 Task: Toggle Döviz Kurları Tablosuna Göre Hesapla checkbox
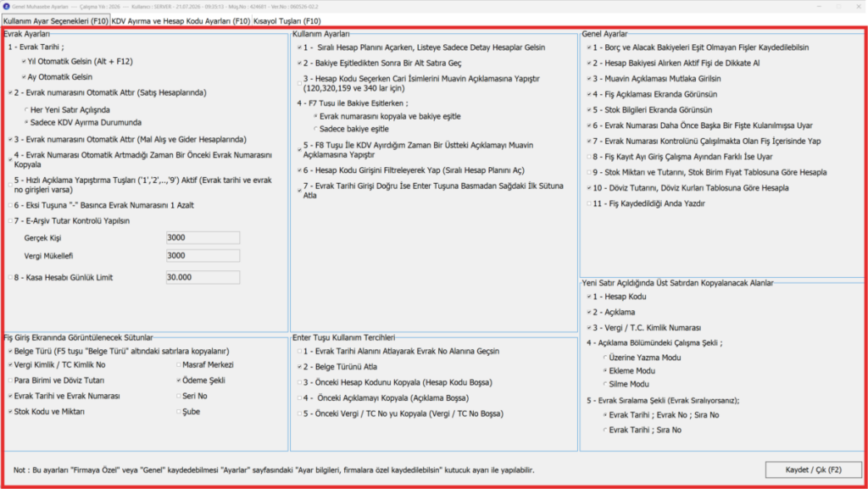[589, 188]
